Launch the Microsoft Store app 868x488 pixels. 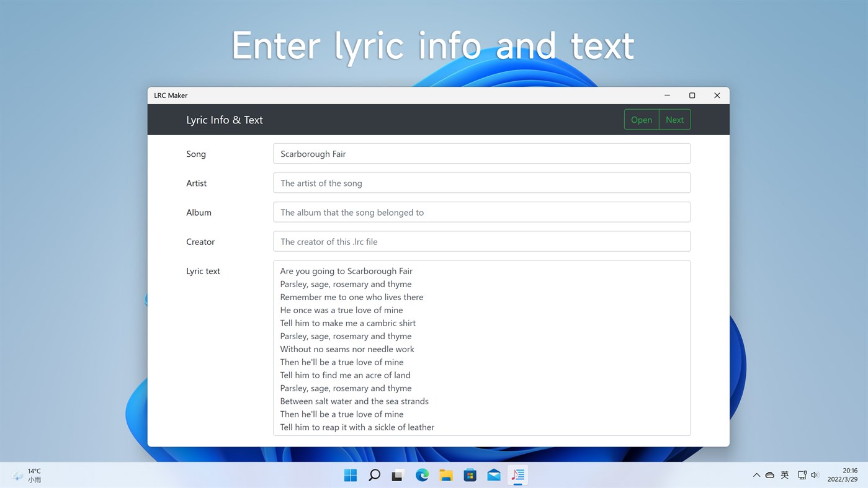click(470, 474)
